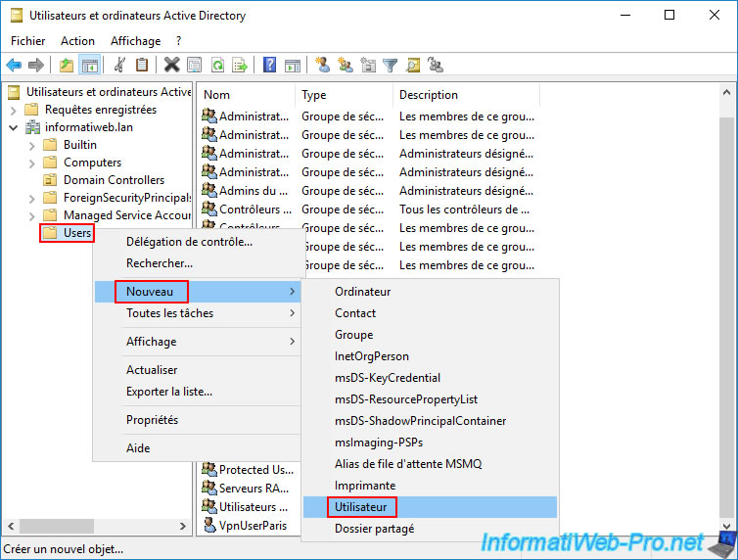738x560 pixels.
Task: Click the Export list toolbar icon
Action: click(240, 66)
